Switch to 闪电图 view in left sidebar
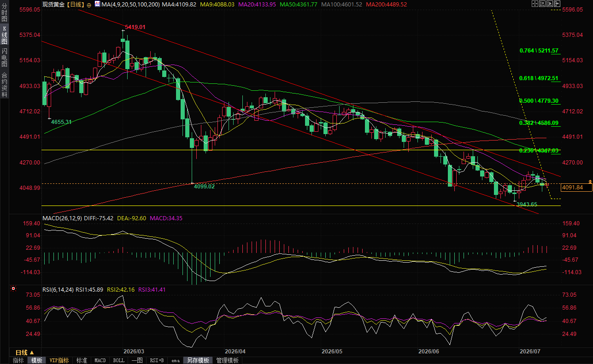The width and height of the screenshot is (593, 364). [4, 57]
